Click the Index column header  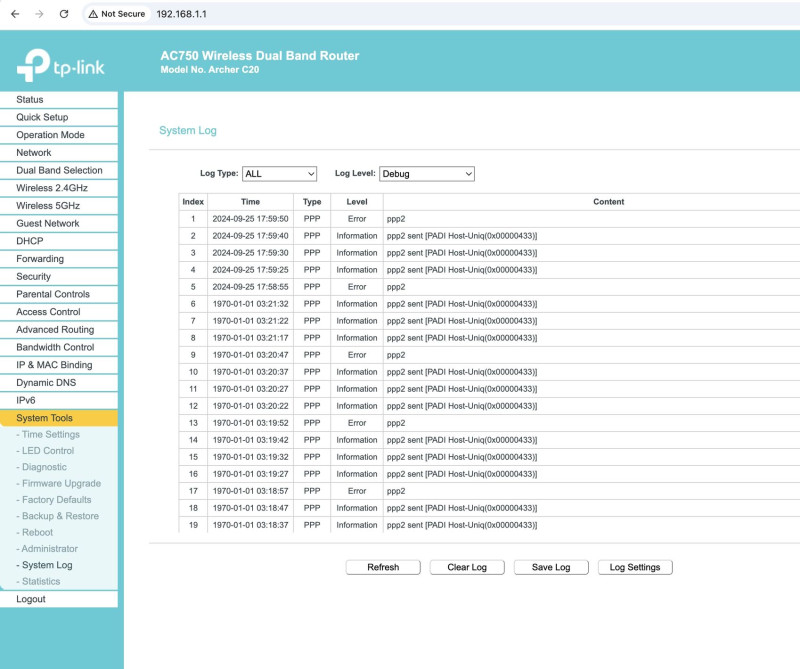pyautogui.click(x=193, y=202)
